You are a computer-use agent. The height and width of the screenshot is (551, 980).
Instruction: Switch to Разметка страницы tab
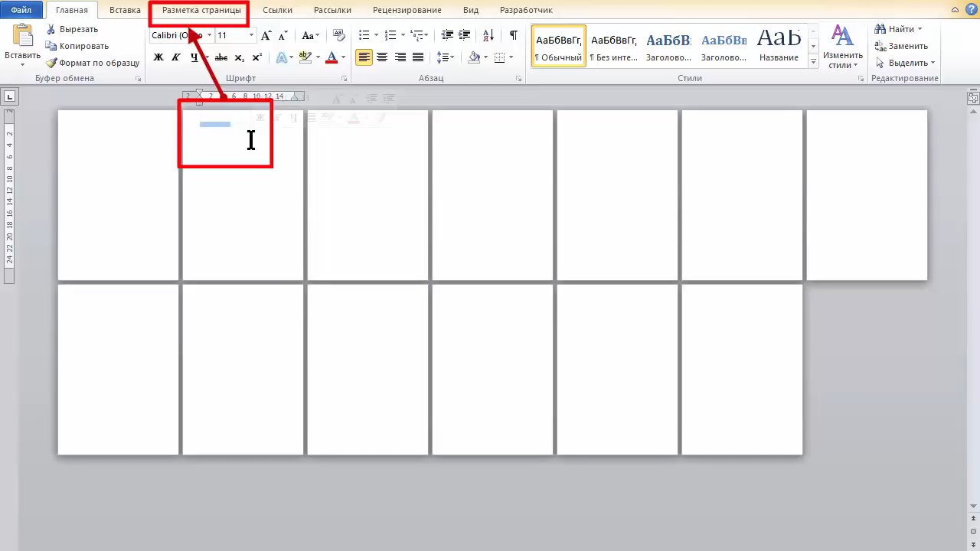(x=201, y=10)
